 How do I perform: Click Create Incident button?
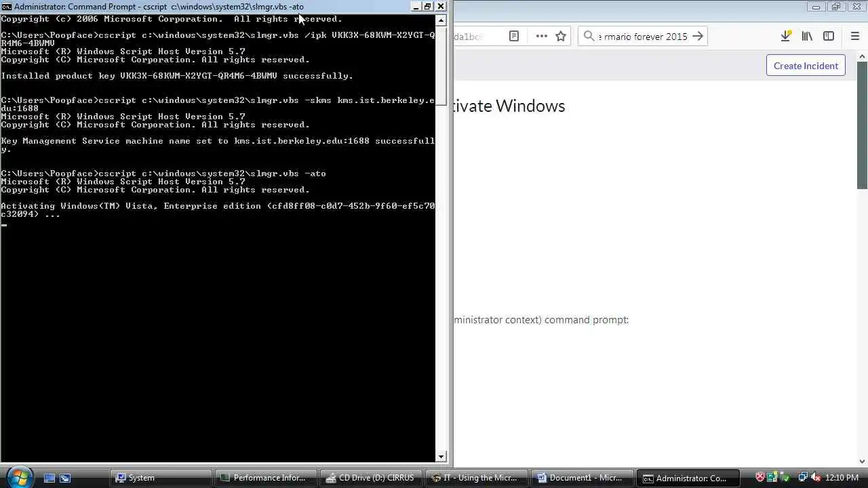point(806,66)
